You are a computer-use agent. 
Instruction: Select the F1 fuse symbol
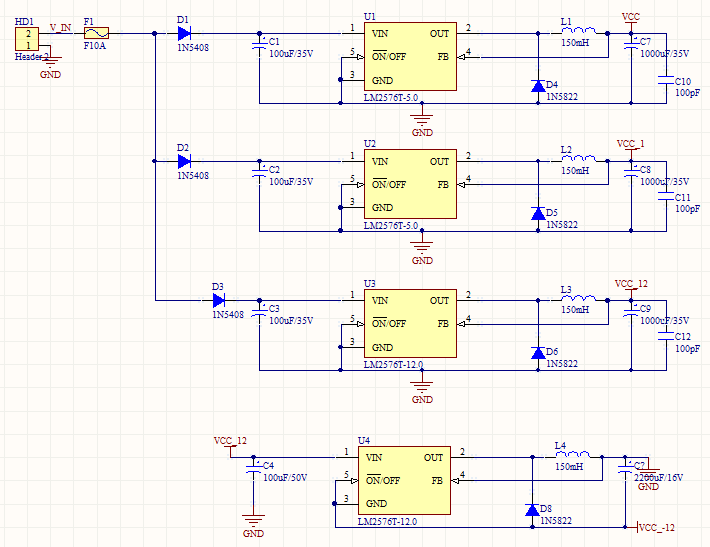coord(96,33)
